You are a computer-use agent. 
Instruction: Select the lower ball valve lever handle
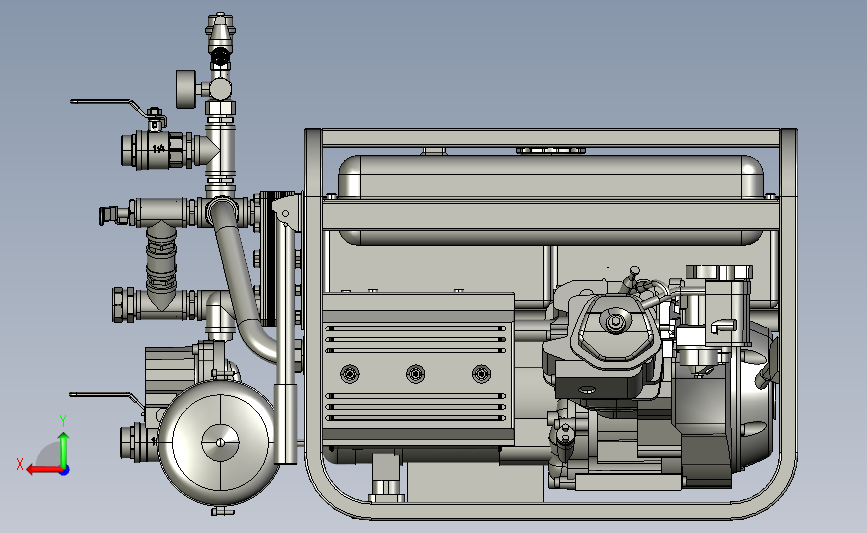[x=107, y=398]
